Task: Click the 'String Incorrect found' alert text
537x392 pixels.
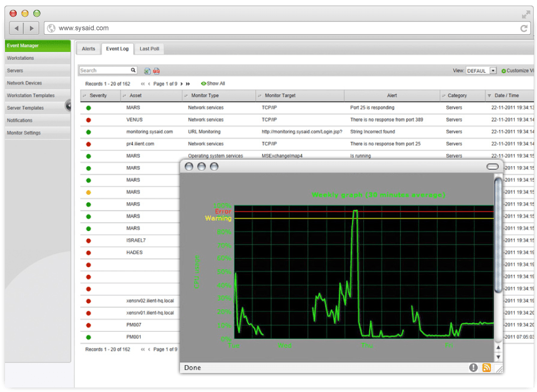Action: pyautogui.click(x=372, y=132)
